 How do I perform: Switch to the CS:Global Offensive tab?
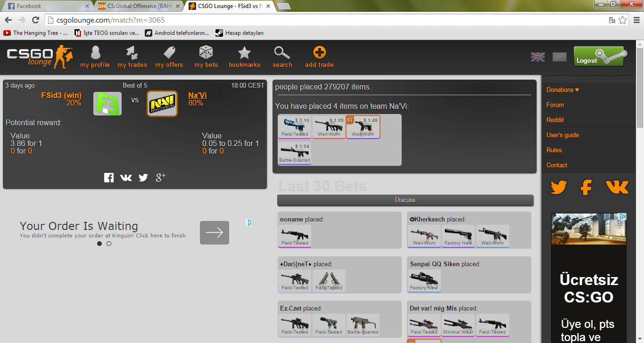pyautogui.click(x=138, y=6)
